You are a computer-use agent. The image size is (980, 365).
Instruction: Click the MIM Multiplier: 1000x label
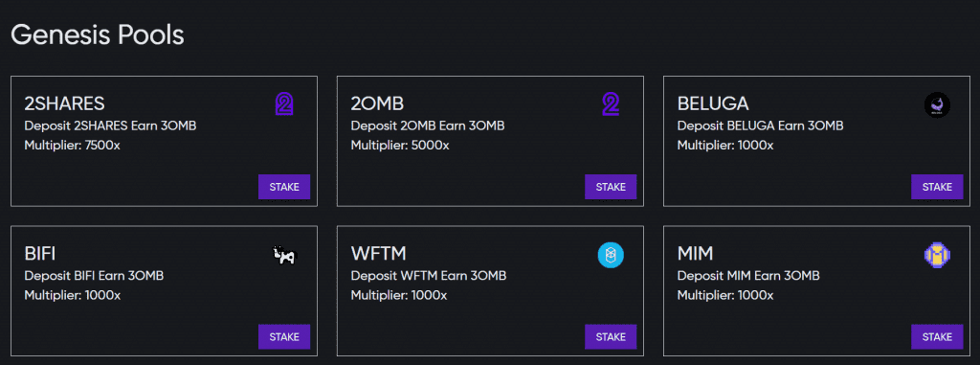point(725,295)
